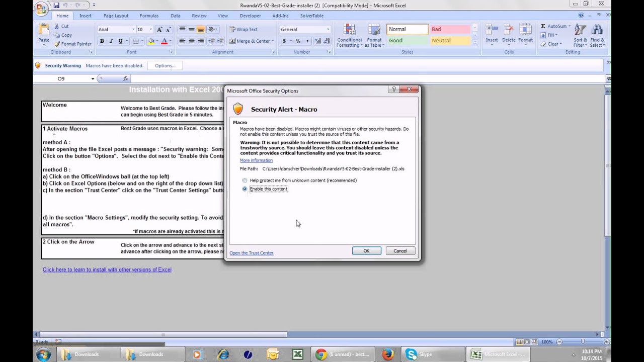Image resolution: width=644 pixels, height=362 pixels.
Task: Open the Trust Center link
Action: (252, 253)
